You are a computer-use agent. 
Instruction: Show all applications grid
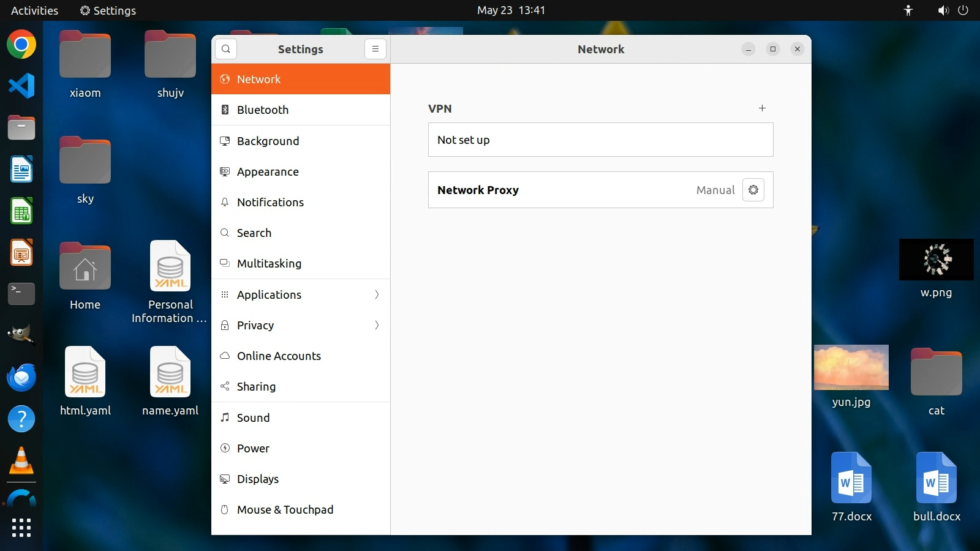coord(21,527)
